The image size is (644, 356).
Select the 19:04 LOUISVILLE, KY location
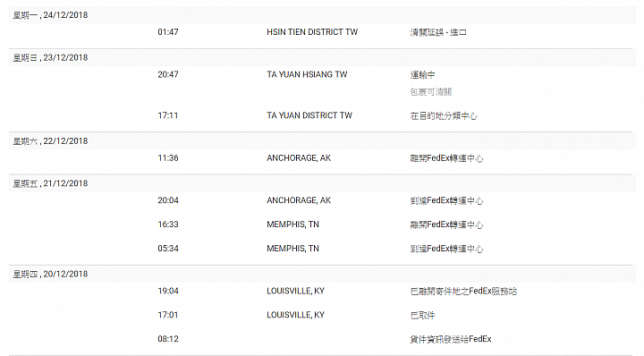click(296, 291)
